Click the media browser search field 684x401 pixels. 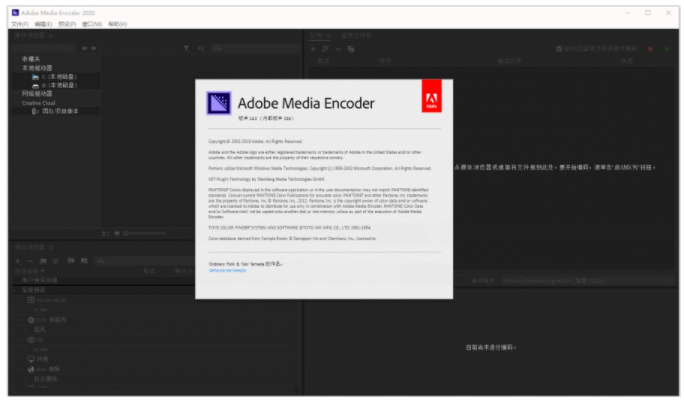coord(255,48)
